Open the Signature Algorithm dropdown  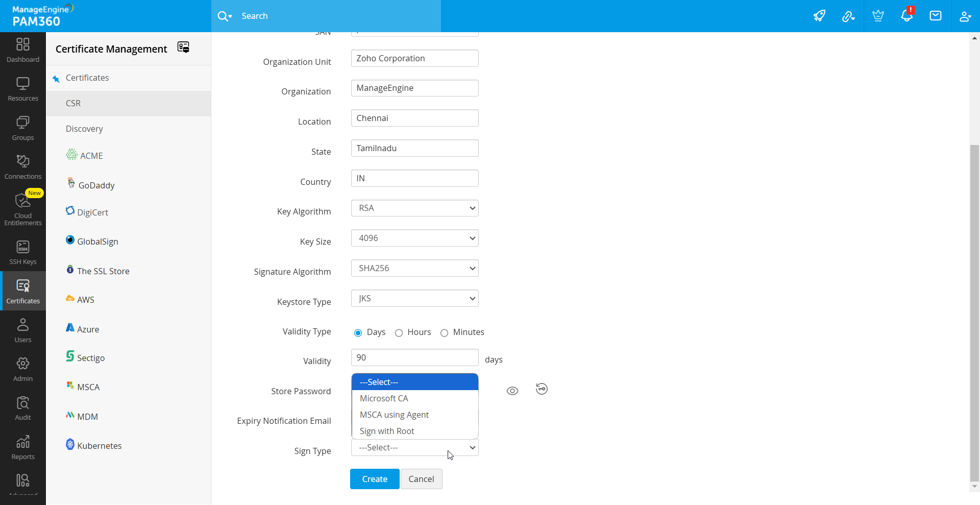[x=415, y=269]
